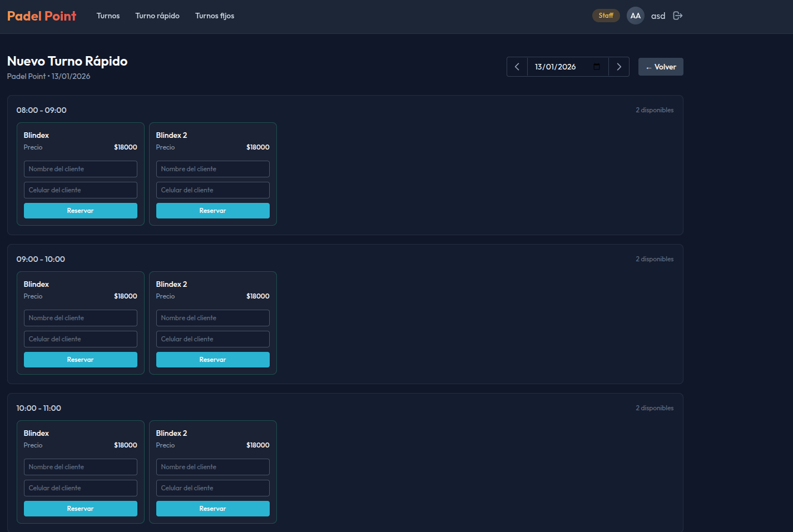Image resolution: width=793 pixels, height=532 pixels.
Task: Go to previous day with left chevron
Action: 517,67
